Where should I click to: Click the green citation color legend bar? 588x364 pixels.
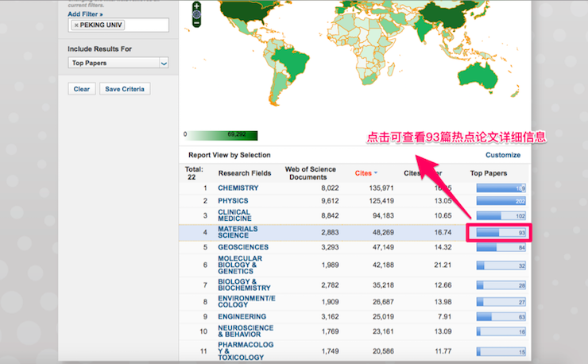223,135
